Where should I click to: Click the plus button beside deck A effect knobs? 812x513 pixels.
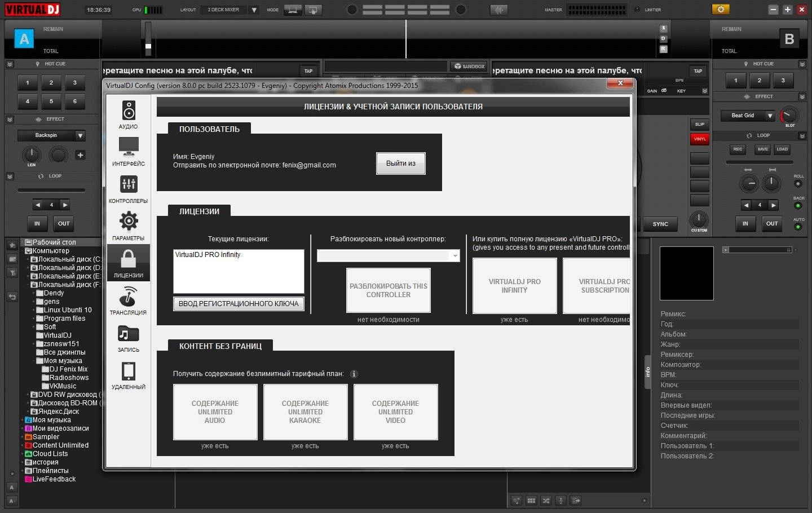tap(80, 155)
